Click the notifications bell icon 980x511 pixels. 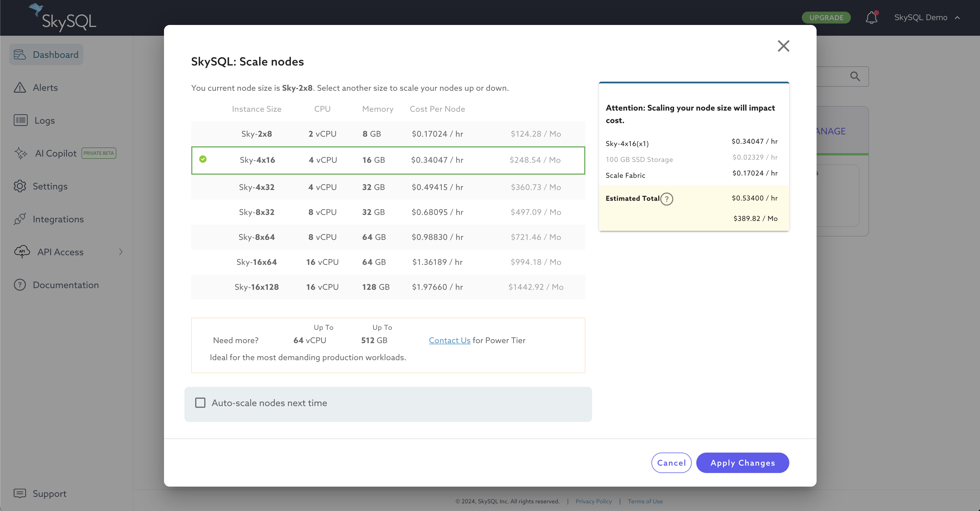click(x=871, y=18)
